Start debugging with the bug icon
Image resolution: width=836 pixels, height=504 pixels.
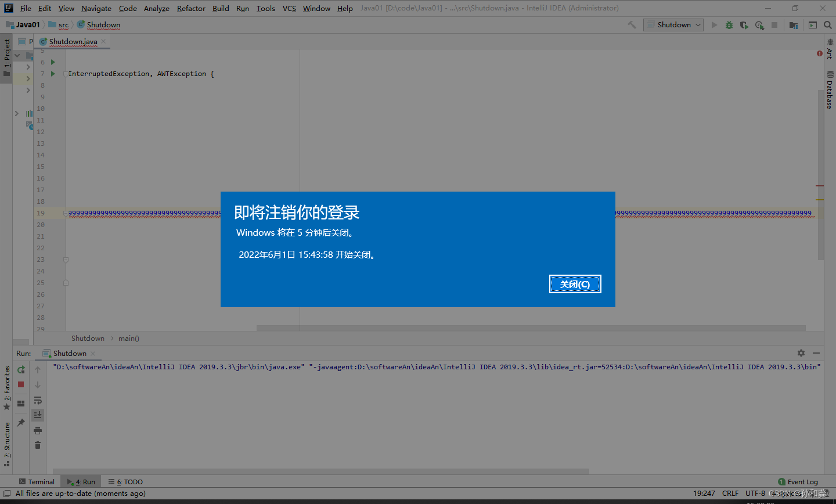729,25
